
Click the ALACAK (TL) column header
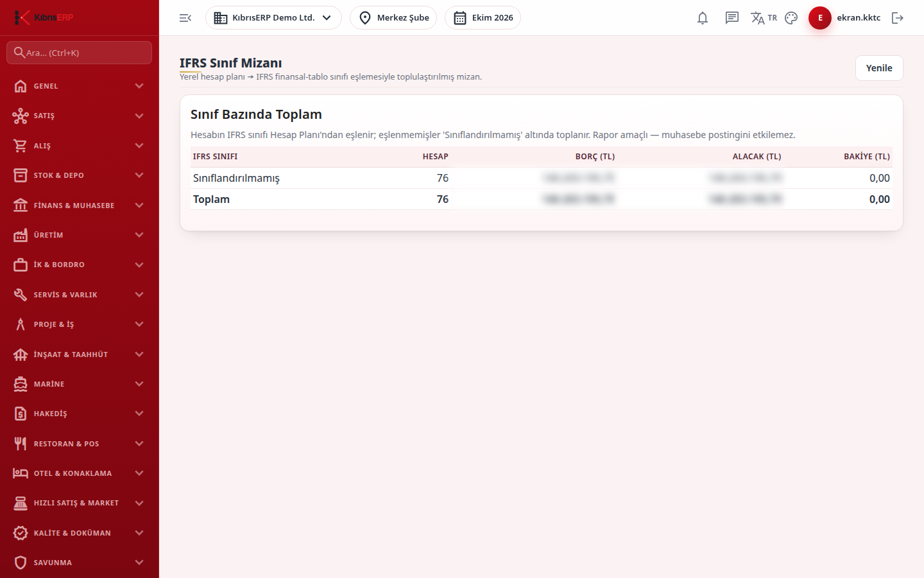757,157
